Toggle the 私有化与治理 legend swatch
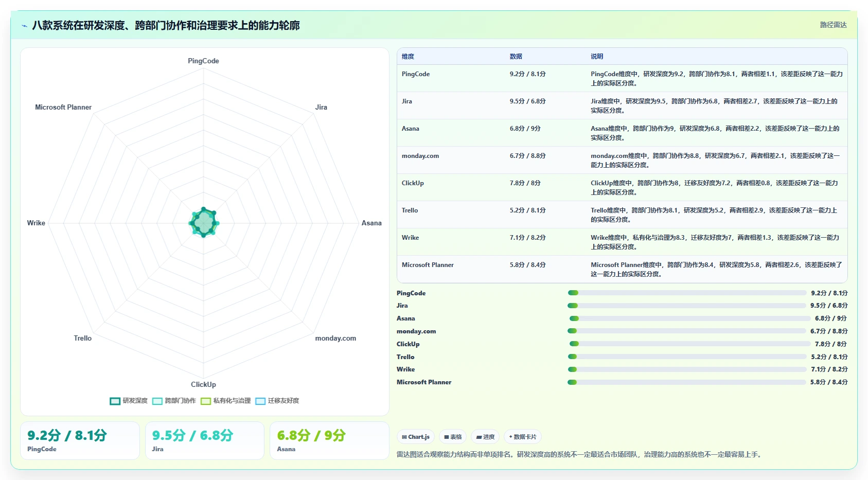This screenshot has height=480, width=868. coord(206,401)
